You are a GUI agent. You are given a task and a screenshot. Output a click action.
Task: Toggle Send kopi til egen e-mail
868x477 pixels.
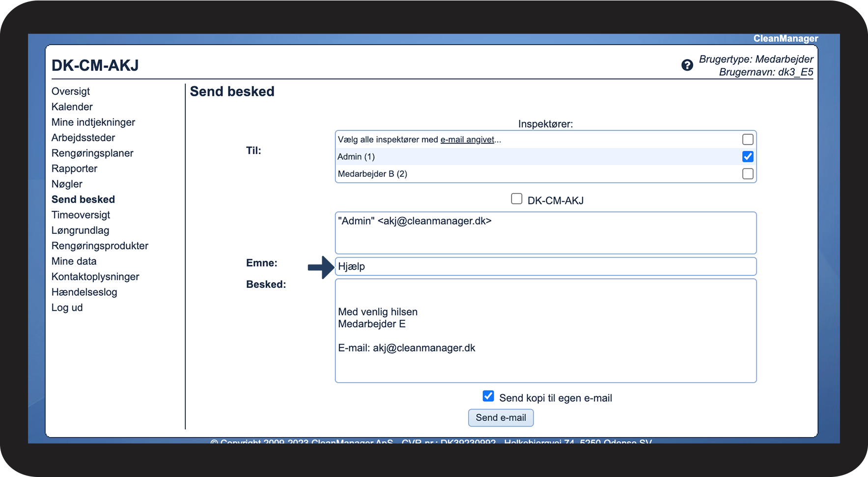pyautogui.click(x=488, y=396)
